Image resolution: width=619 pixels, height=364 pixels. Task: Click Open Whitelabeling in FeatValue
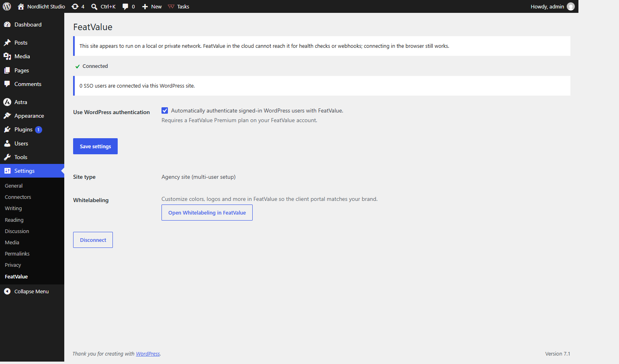[207, 213]
